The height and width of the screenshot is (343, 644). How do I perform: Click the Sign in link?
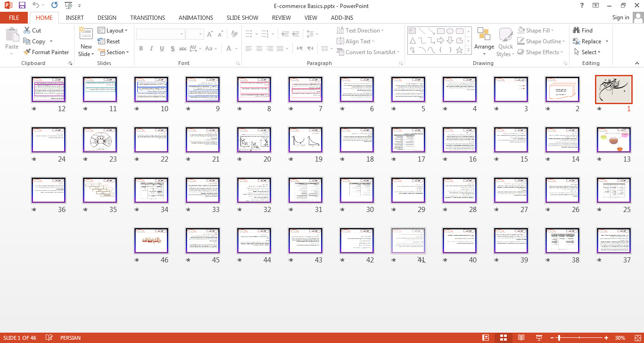(x=620, y=17)
